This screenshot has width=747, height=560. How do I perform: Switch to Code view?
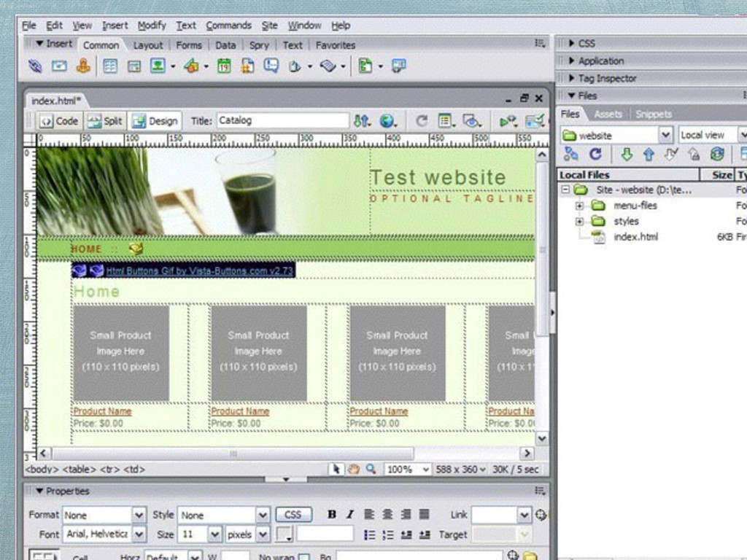pyautogui.click(x=59, y=121)
